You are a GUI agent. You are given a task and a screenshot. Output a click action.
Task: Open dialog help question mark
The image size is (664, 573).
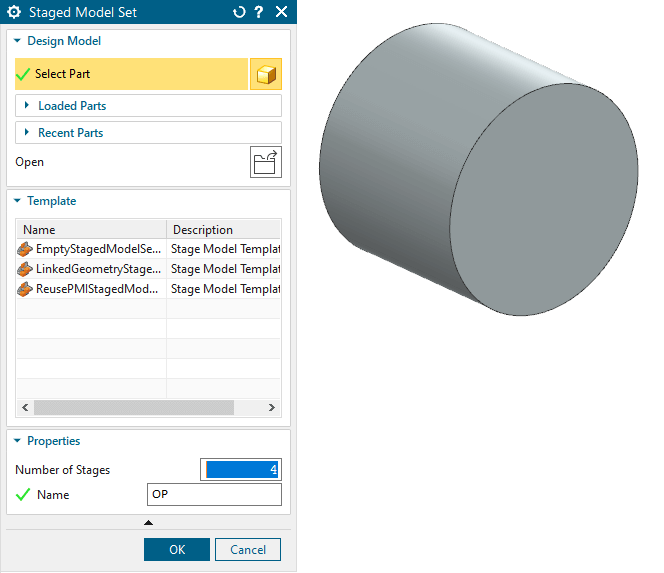[x=259, y=12]
